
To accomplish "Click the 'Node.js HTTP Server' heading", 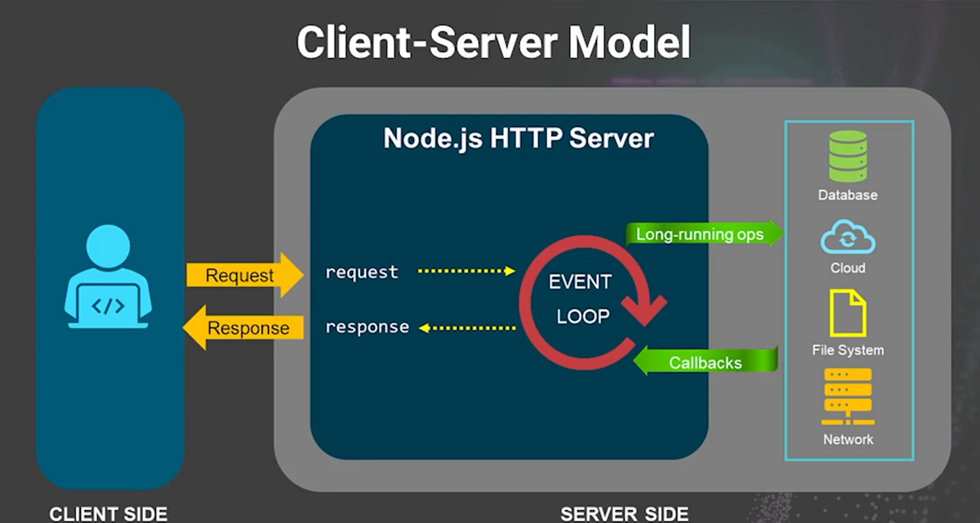I will coord(519,138).
